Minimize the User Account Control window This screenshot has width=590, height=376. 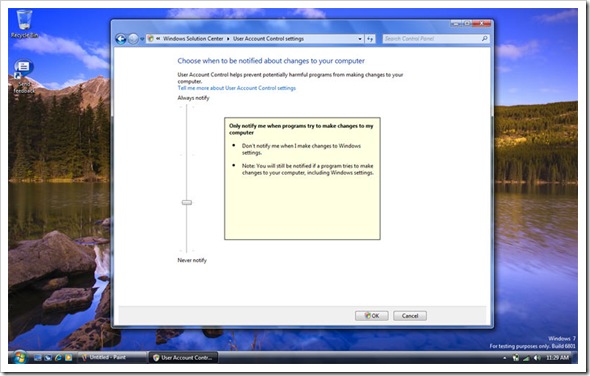point(456,24)
